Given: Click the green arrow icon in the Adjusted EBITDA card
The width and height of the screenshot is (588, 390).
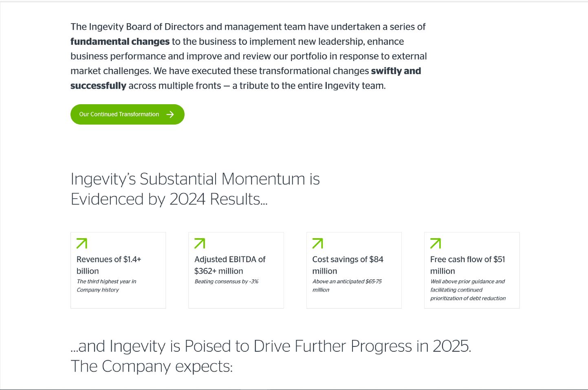Looking at the screenshot, I should 200,243.
